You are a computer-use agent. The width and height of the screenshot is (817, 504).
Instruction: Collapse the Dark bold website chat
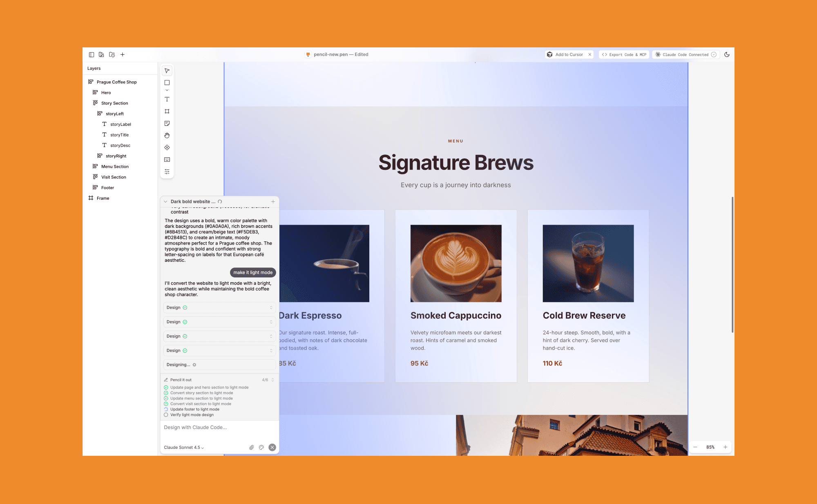(165, 201)
